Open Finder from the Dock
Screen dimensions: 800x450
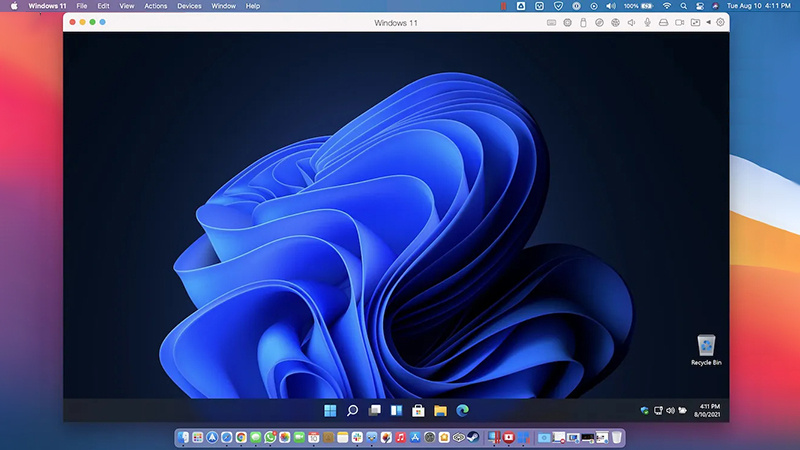tap(183, 437)
